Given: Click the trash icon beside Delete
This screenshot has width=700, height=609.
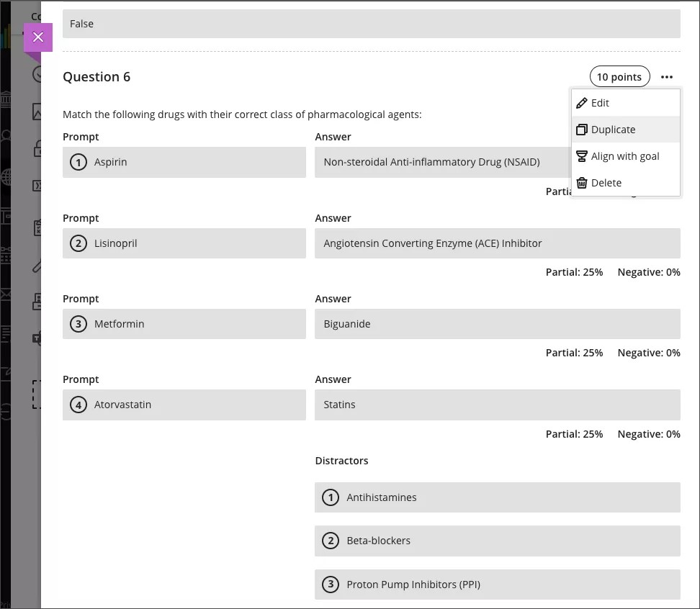Looking at the screenshot, I should [x=582, y=182].
